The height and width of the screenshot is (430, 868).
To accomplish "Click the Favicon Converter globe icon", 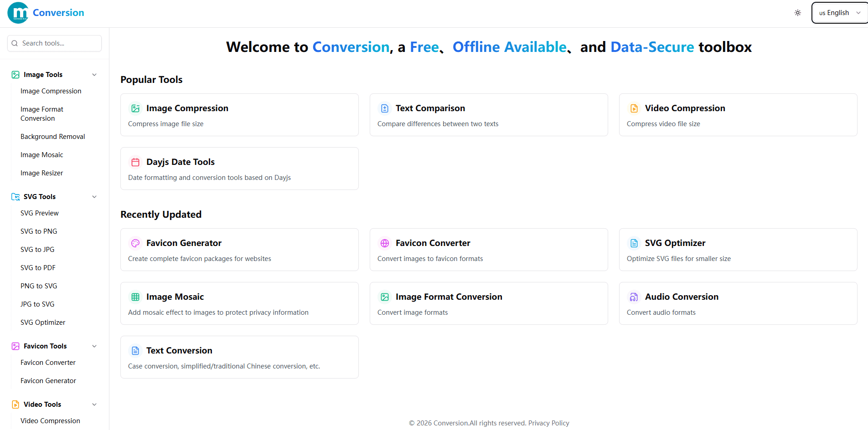I will click(385, 243).
